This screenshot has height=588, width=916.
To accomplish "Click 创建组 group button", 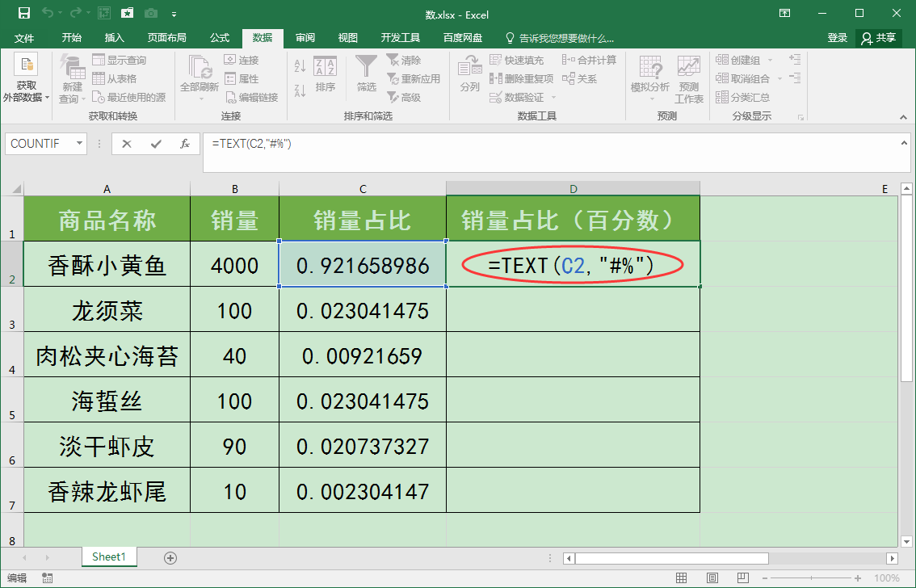I will (x=737, y=60).
